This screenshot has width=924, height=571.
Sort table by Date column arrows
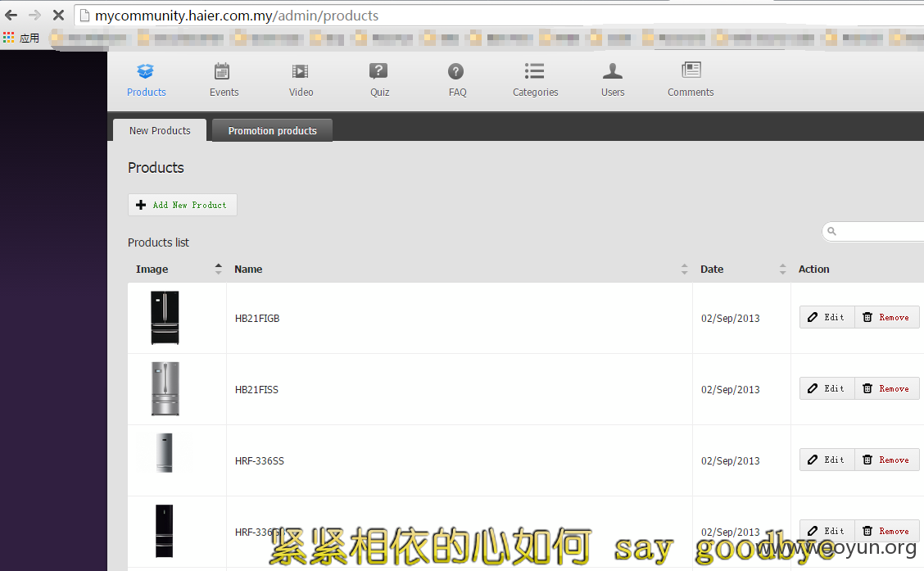point(782,269)
